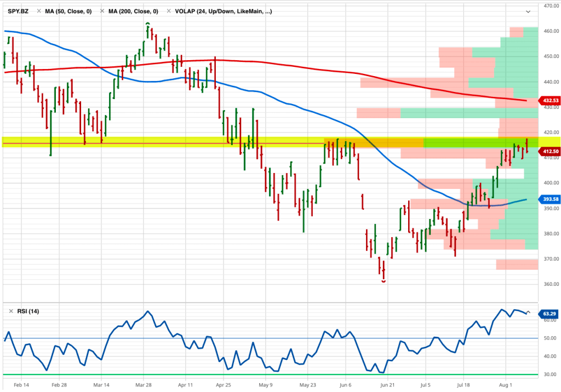Image resolution: width=561 pixels, height=392 pixels.
Task: Select the blue 393.58 moving average tag
Action: 549,199
